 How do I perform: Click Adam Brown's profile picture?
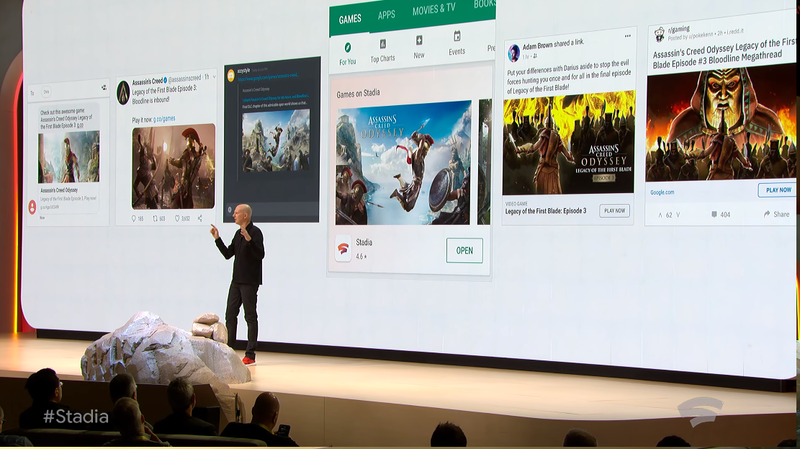[x=514, y=53]
